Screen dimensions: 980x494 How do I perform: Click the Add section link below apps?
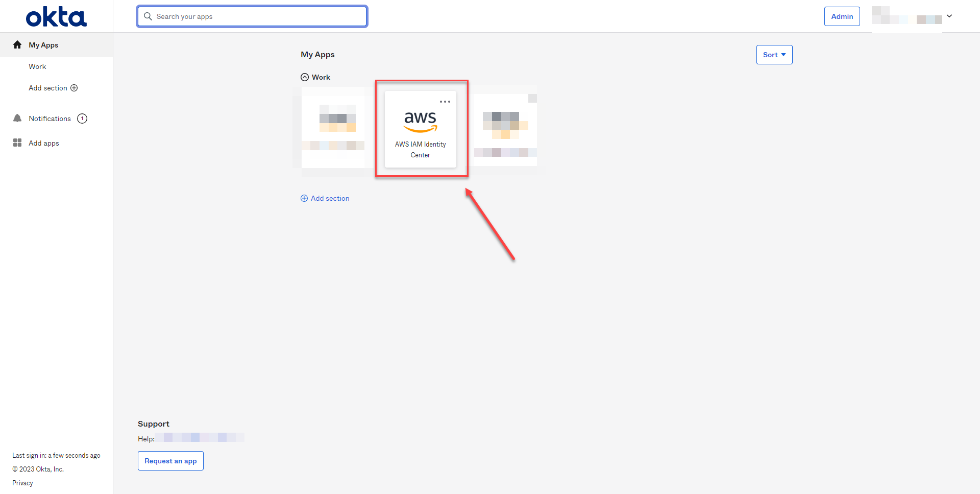click(325, 198)
